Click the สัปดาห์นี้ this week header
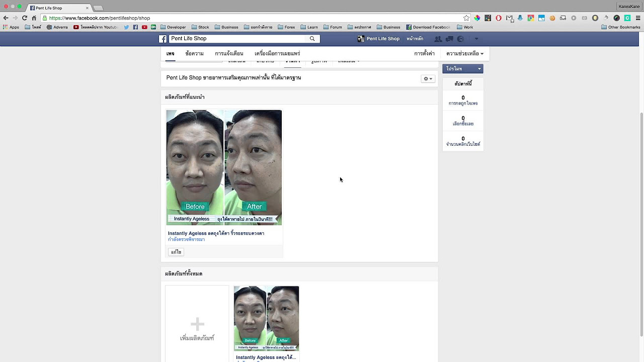 pos(463,83)
